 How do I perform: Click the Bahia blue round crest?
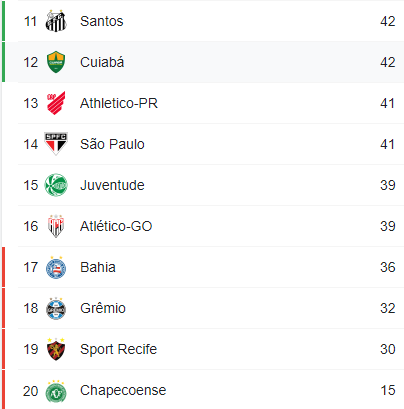pos(56,267)
